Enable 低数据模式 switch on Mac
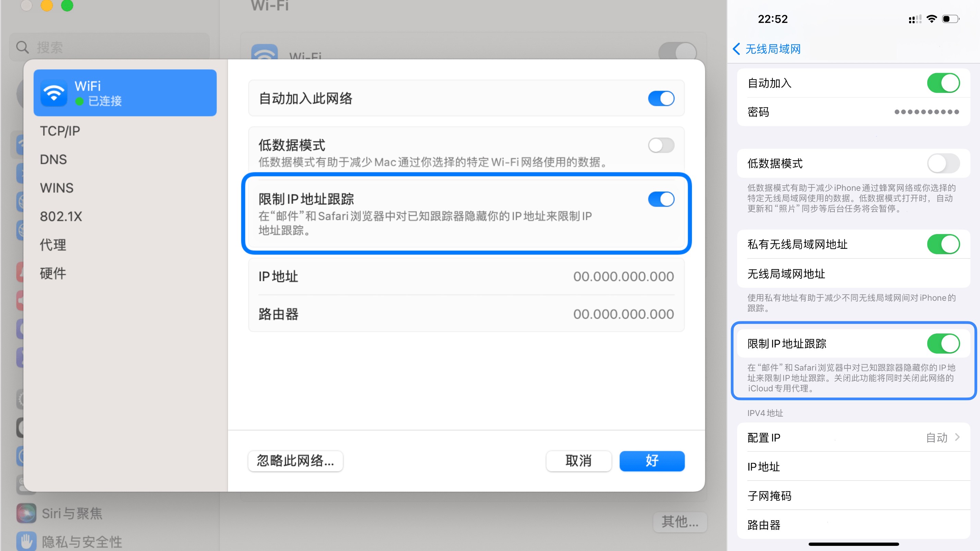 click(661, 145)
